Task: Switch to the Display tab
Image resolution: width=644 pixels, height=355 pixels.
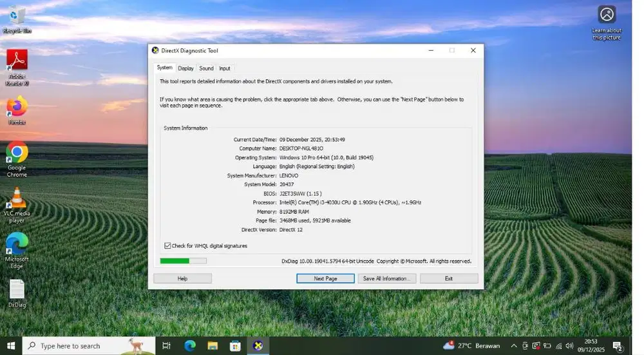Action: 185,68
